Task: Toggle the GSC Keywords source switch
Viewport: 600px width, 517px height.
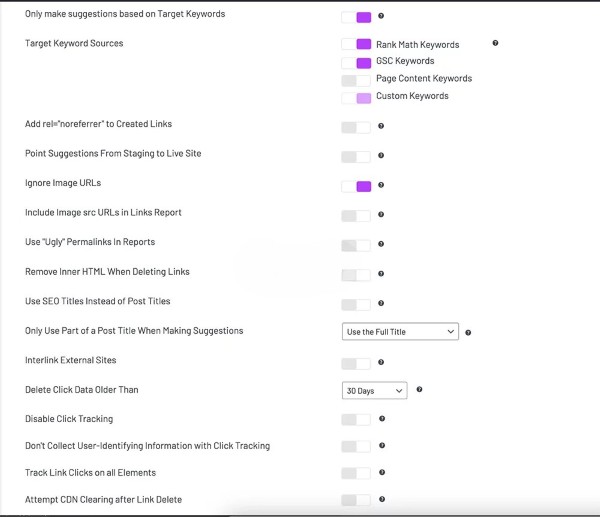Action: click(x=356, y=62)
